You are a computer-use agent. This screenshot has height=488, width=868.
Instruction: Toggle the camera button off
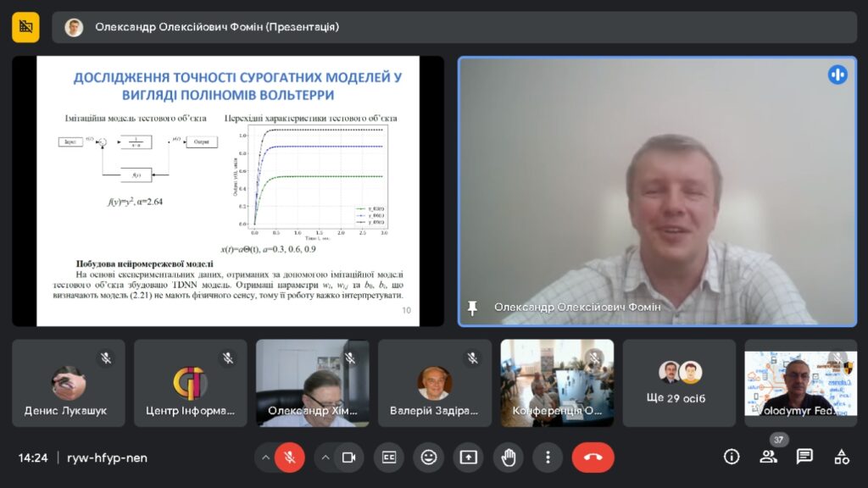click(x=348, y=457)
